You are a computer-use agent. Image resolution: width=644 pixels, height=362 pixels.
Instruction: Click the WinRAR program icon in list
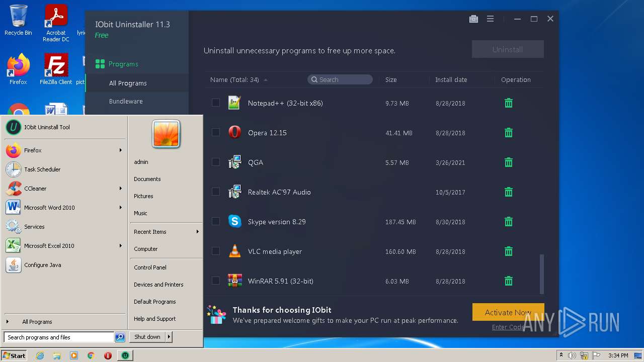234,281
